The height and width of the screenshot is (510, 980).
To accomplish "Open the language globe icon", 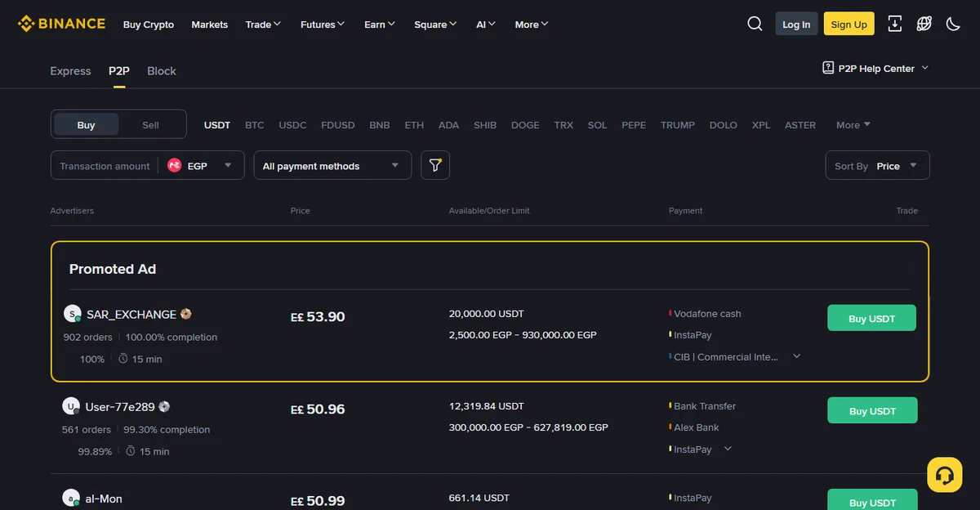I will point(924,24).
